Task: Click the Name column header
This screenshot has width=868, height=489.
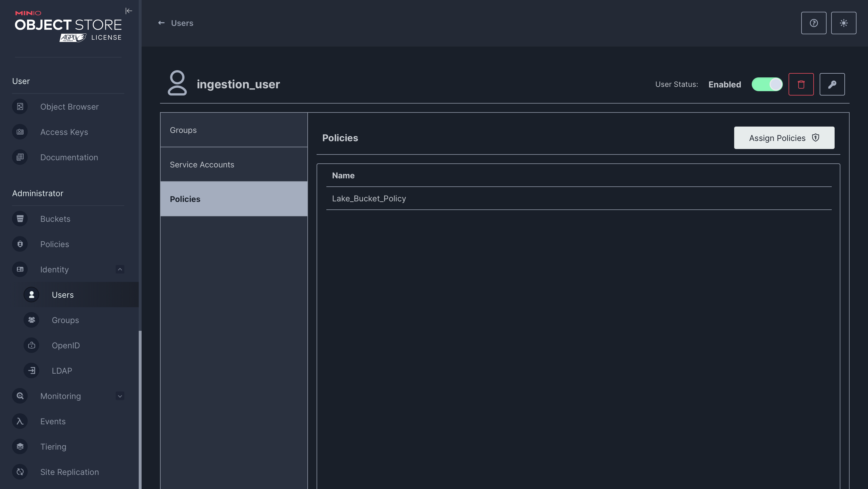Action: 343,175
